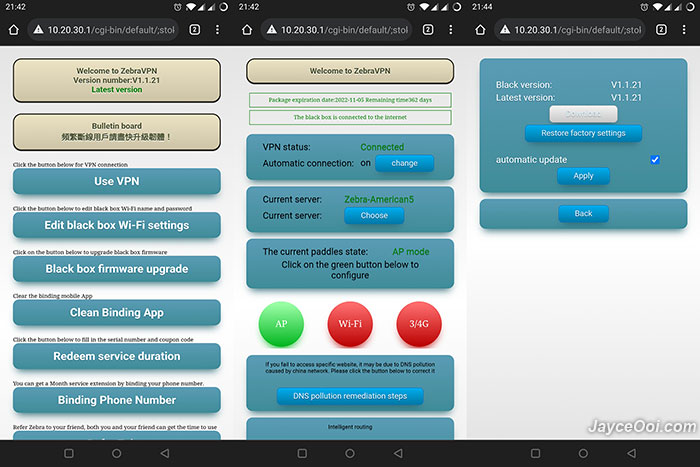
Task: Open tab switcher in middle phone browser
Action: pos(428,30)
